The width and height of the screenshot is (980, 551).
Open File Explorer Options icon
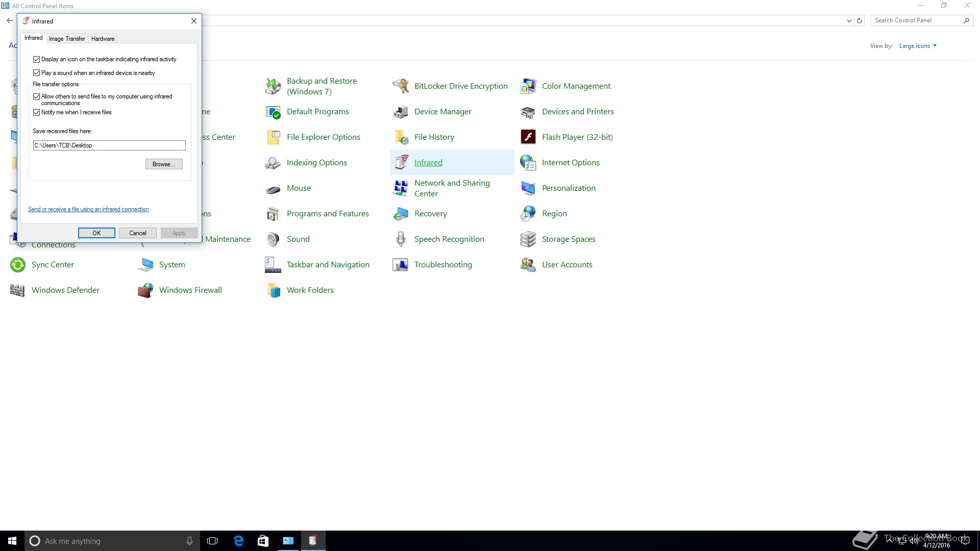click(273, 137)
